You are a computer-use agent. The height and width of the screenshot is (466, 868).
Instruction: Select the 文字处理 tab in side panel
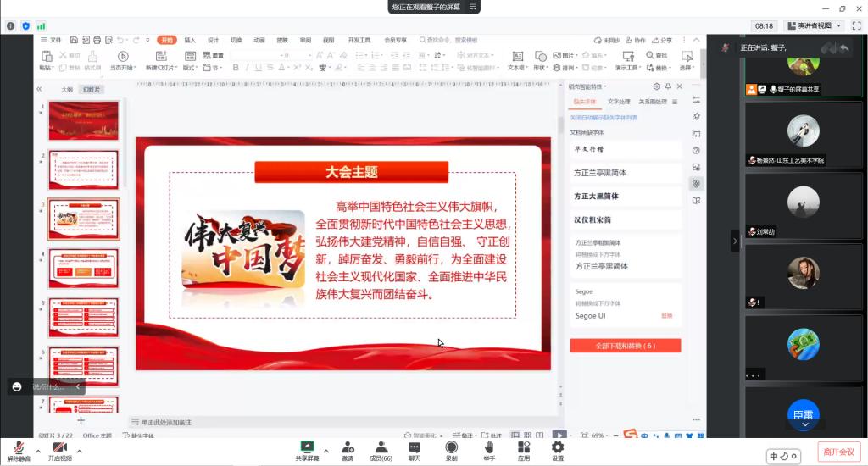[620, 102]
